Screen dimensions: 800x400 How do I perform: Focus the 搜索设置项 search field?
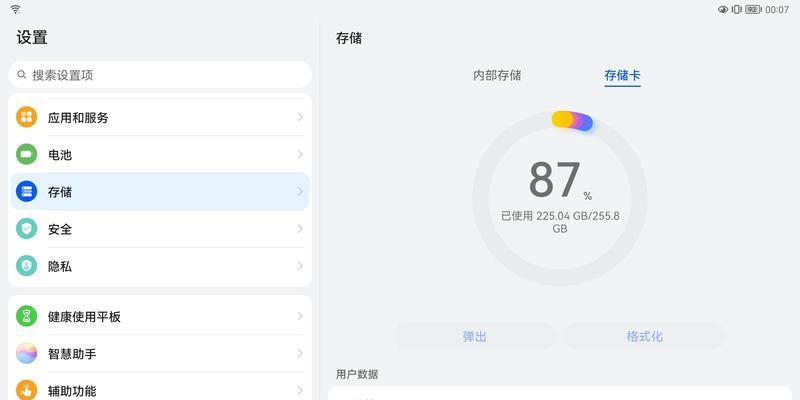pyautogui.click(x=160, y=74)
